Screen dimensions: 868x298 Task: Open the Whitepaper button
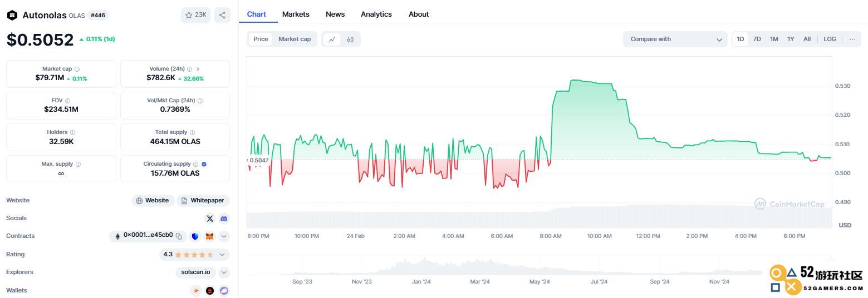point(203,201)
